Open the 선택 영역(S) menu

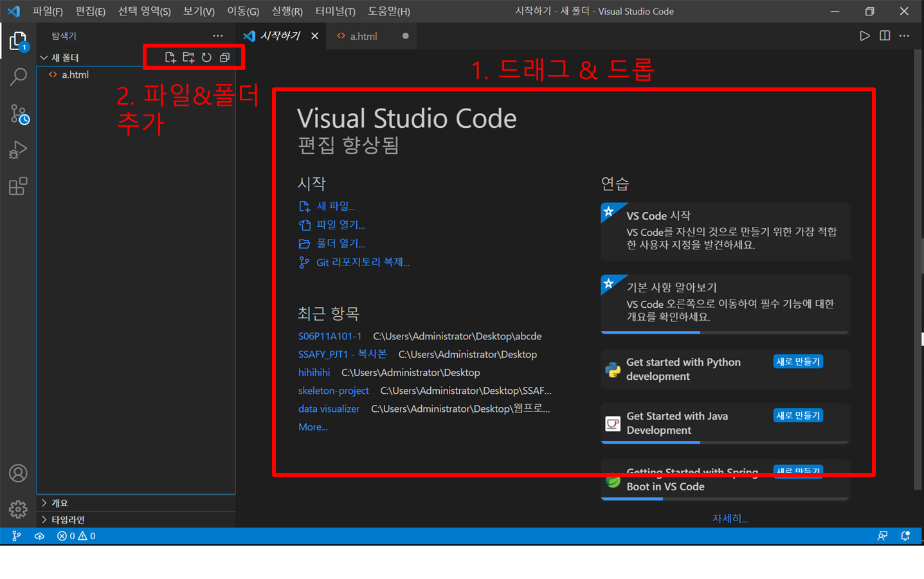point(144,11)
